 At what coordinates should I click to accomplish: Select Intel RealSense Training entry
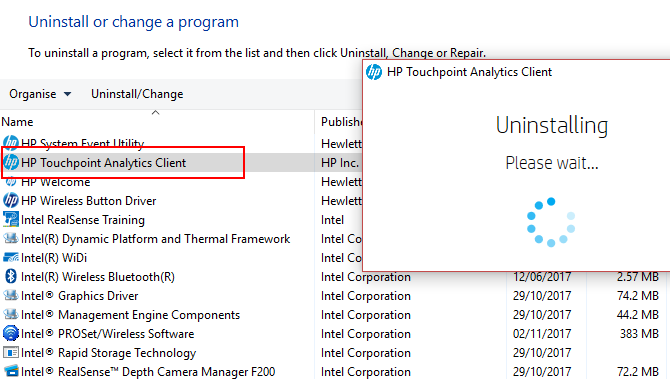pyautogui.click(x=83, y=220)
